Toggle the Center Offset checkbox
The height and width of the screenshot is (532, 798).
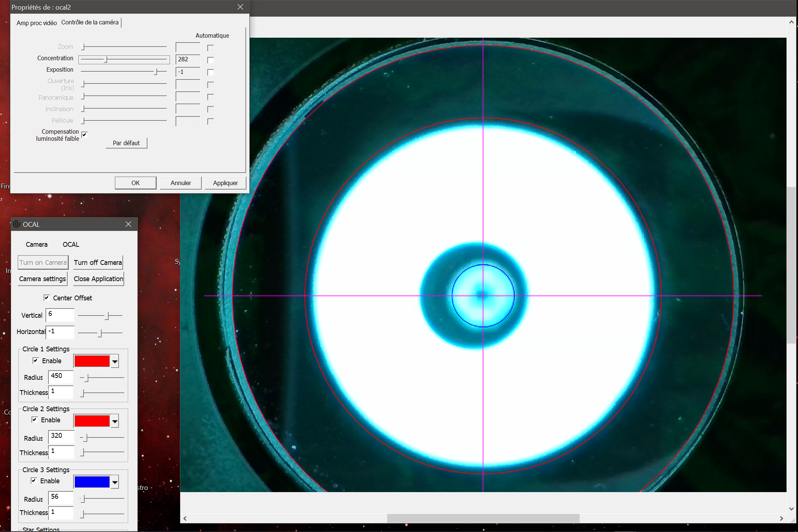(47, 298)
